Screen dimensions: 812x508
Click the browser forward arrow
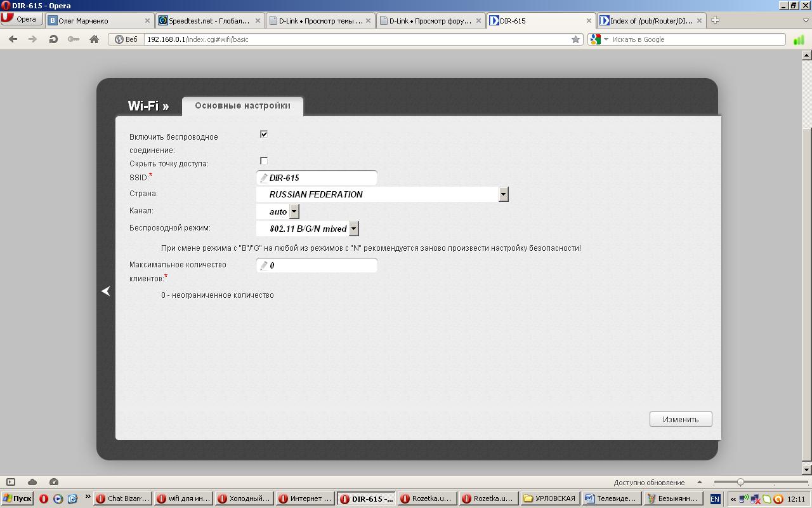[32, 39]
